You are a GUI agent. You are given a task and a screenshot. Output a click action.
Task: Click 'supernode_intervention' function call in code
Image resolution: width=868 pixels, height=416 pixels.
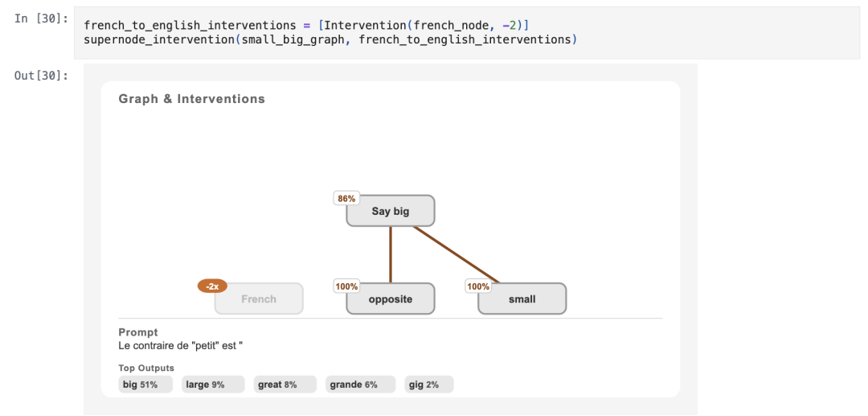pos(159,39)
